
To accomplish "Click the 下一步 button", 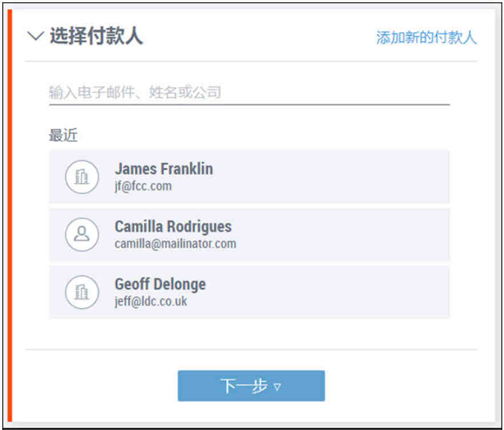I will [x=251, y=385].
